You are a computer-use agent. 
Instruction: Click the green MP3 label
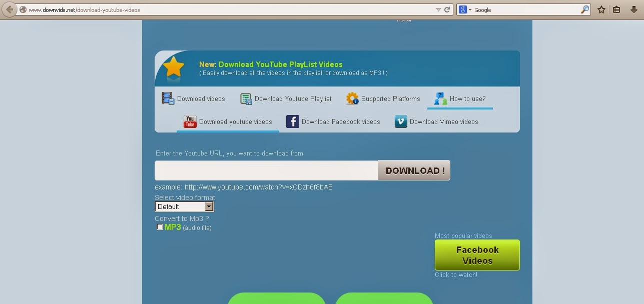173,227
